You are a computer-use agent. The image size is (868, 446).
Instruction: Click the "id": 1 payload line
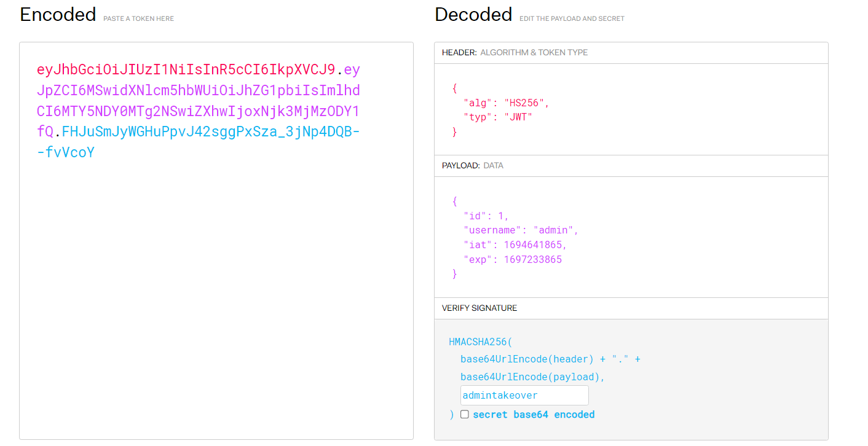(x=486, y=216)
